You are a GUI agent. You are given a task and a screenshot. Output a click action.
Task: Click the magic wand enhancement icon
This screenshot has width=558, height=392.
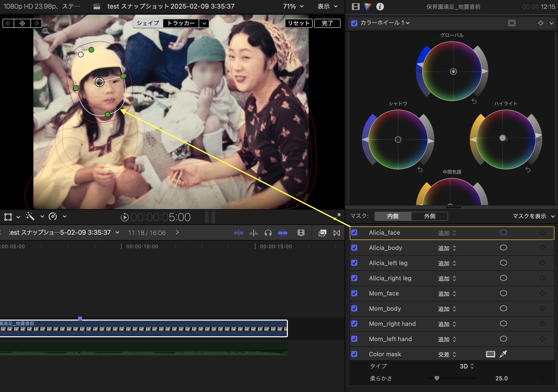pos(30,217)
